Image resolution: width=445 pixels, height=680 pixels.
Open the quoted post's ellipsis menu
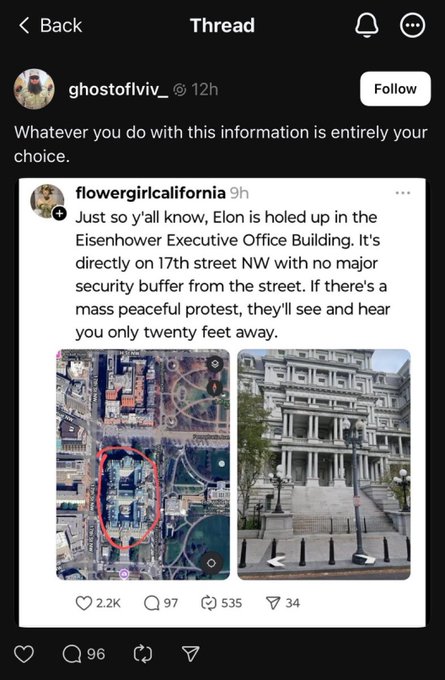402,193
